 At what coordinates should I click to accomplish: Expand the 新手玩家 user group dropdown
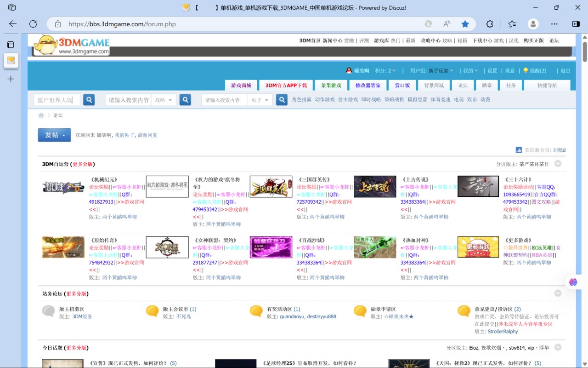(441, 71)
